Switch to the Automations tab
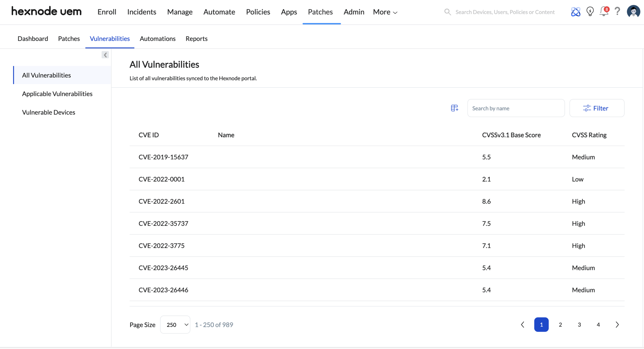The width and height of the screenshot is (644, 349). tap(157, 39)
